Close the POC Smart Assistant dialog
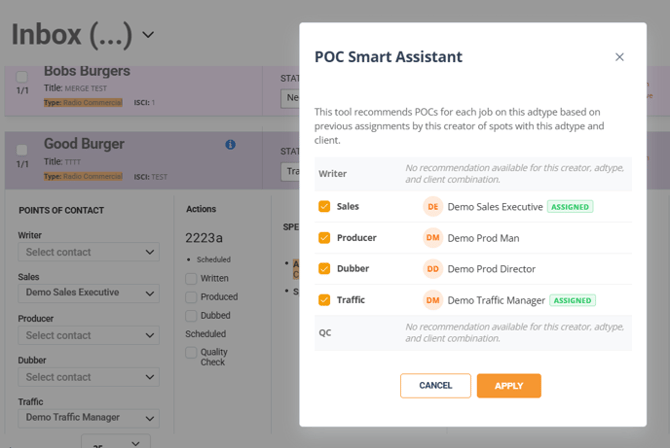Image resolution: width=670 pixels, height=448 pixels. click(619, 57)
